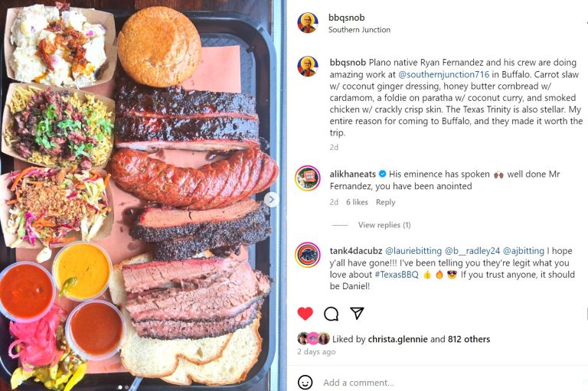Viewport: 588px width, 391px height.
Task: Open tank4dacubz Cubs avatar
Action: pyautogui.click(x=308, y=255)
